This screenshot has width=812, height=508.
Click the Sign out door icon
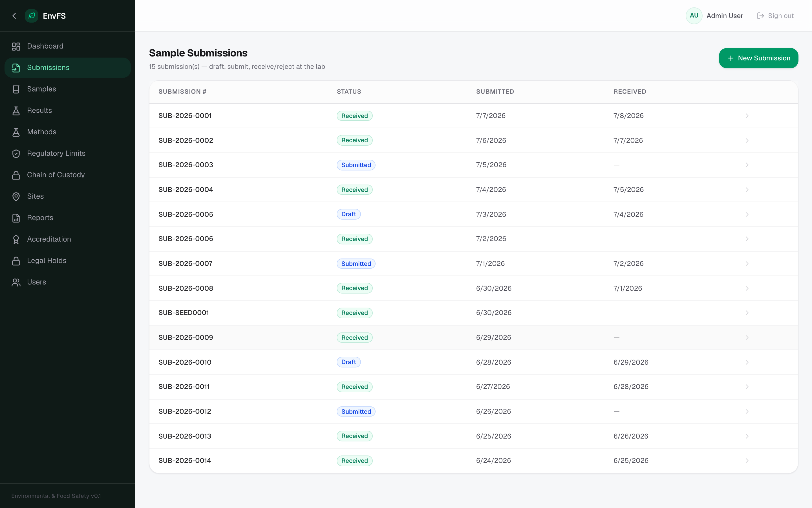(761, 16)
